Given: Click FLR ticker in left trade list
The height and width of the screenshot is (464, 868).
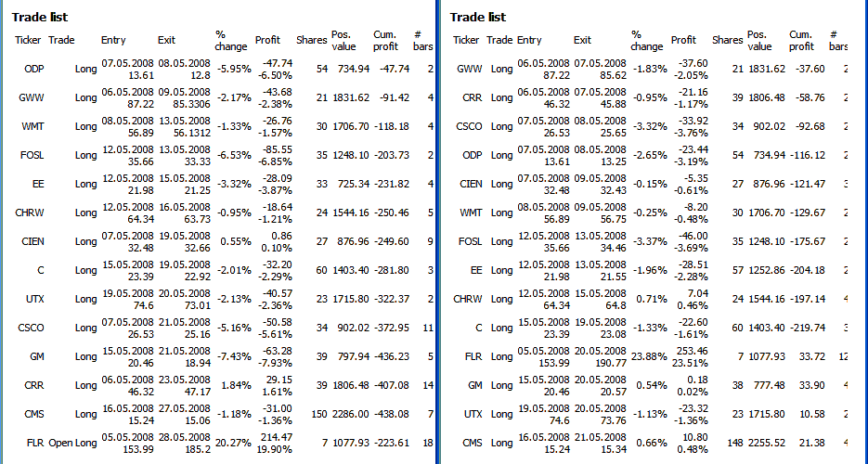Looking at the screenshot, I should coord(35,443).
